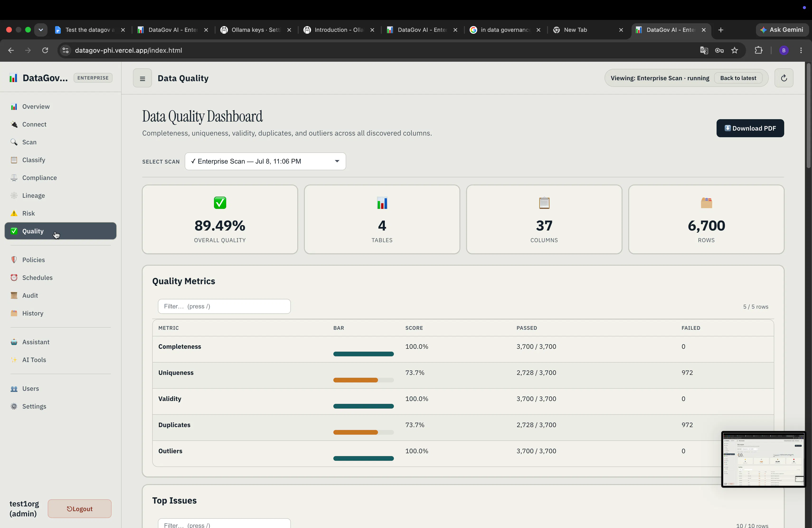Sort by the PASSED column header
This screenshot has width=812, height=528.
pyautogui.click(x=526, y=328)
